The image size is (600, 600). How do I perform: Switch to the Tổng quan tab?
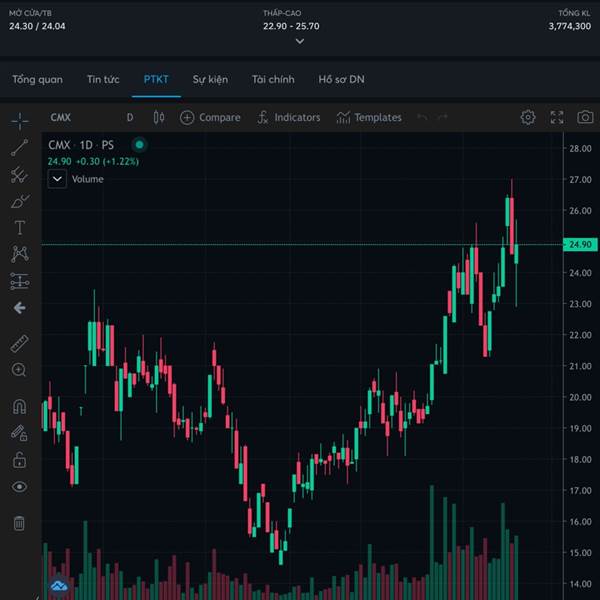point(38,80)
